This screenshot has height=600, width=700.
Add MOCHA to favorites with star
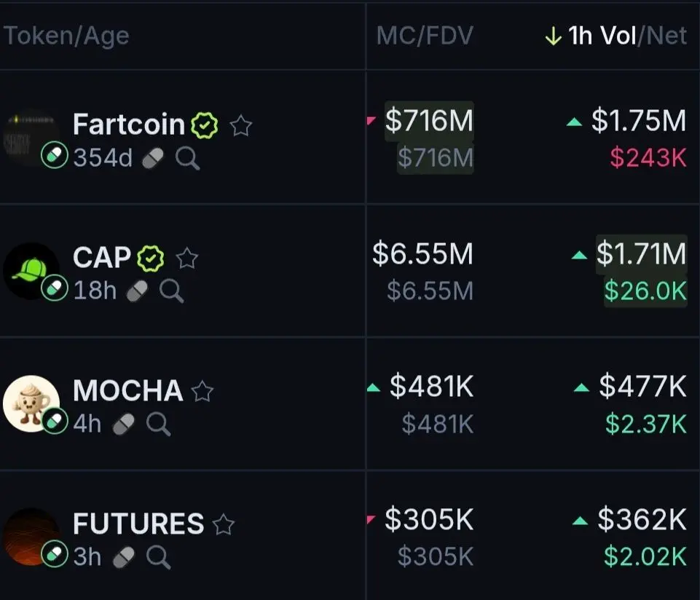(x=202, y=391)
